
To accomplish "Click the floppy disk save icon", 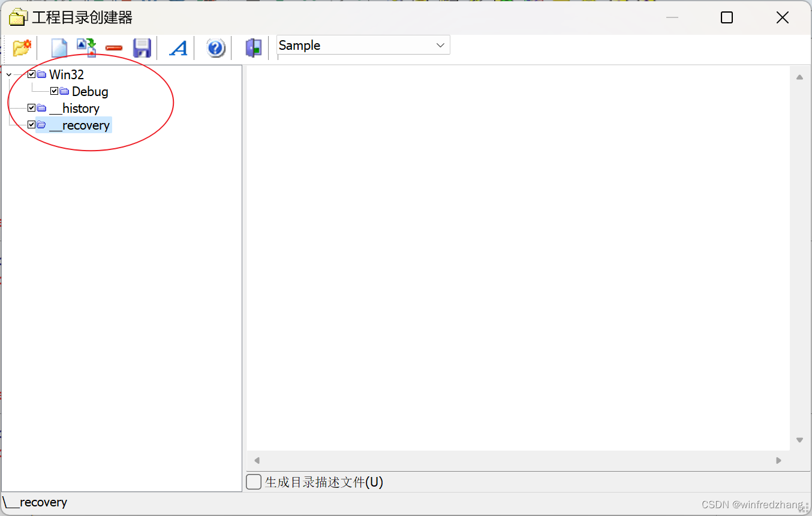I will 142,47.
